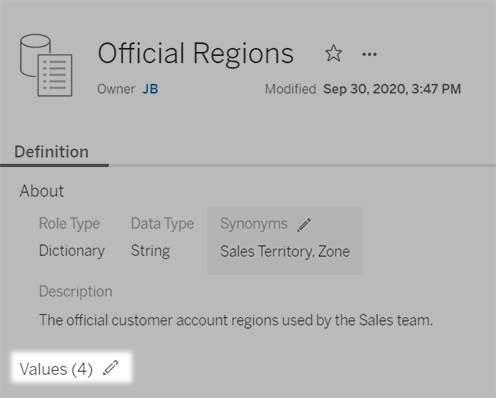Click the Modified date Sep 30, 2020
This screenshot has width=496, height=398.
[392, 89]
